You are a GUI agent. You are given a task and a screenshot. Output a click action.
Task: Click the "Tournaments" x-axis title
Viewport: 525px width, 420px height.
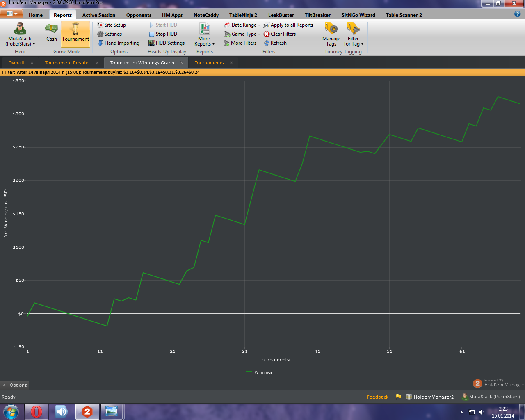pyautogui.click(x=274, y=360)
